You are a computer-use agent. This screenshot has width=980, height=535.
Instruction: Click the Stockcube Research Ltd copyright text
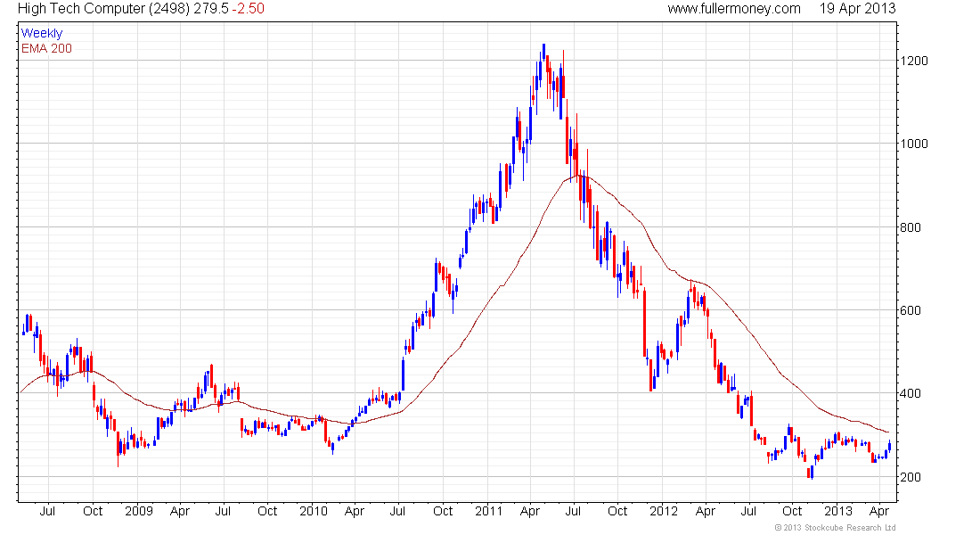[x=835, y=528]
